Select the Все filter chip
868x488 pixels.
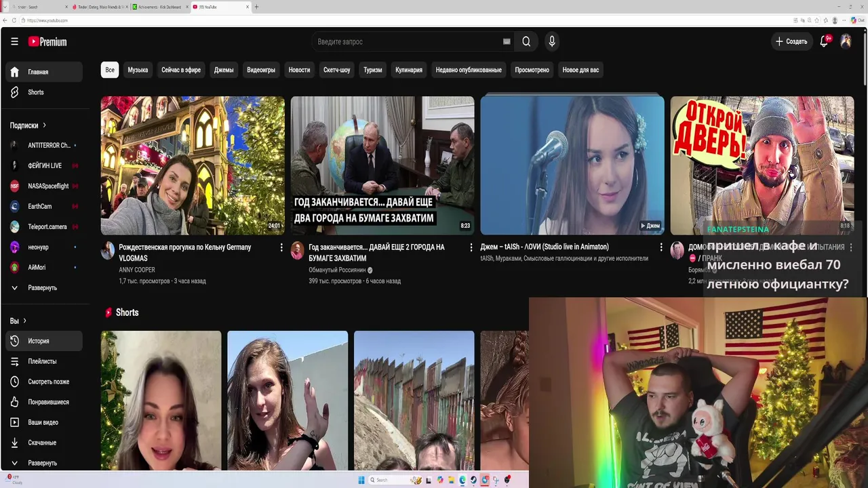click(110, 70)
